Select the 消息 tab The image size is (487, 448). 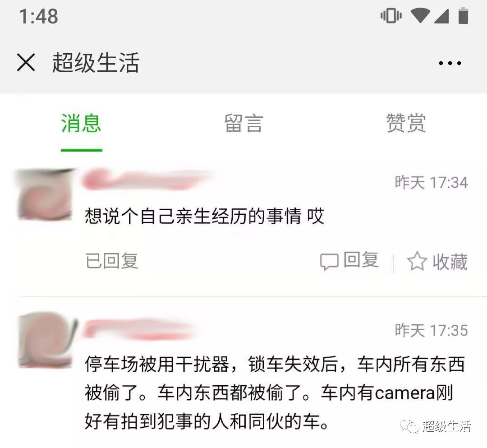point(81,123)
